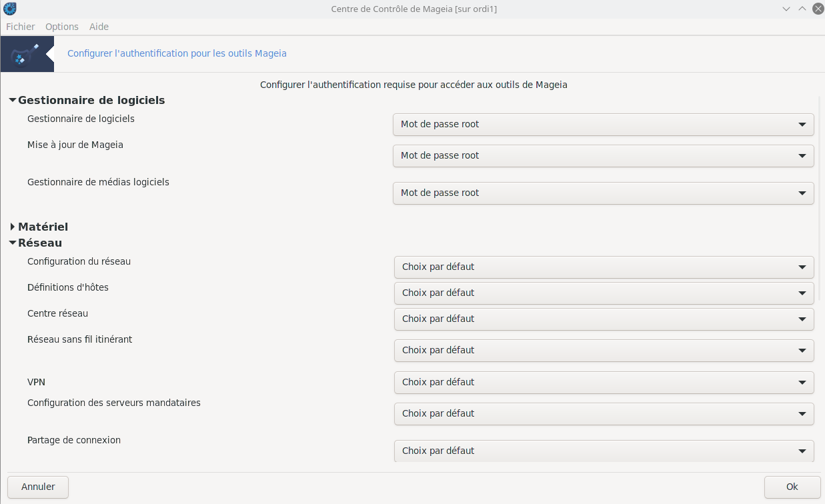Open dropdown for Partage de connexion
This screenshot has width=825, height=504.
click(x=604, y=451)
